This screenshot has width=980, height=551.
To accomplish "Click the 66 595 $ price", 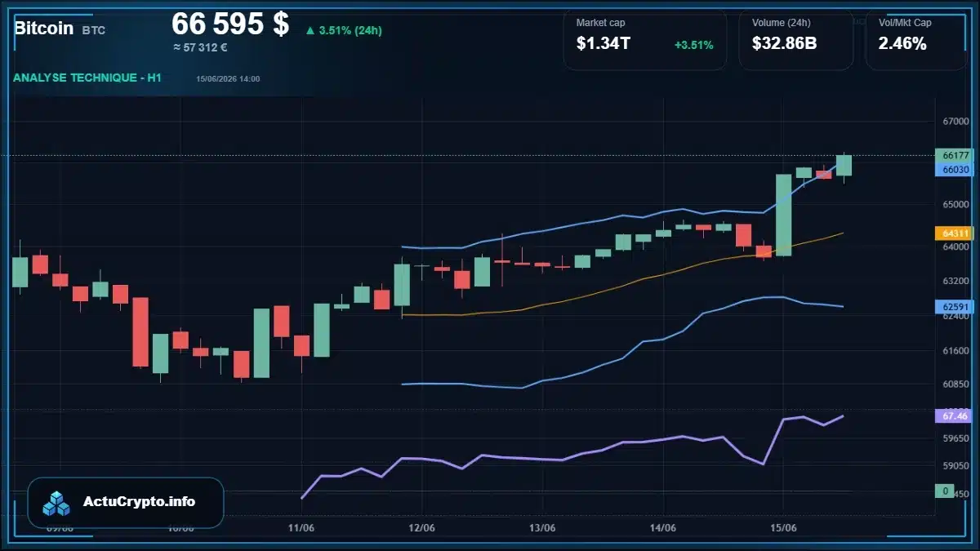I will (230, 24).
